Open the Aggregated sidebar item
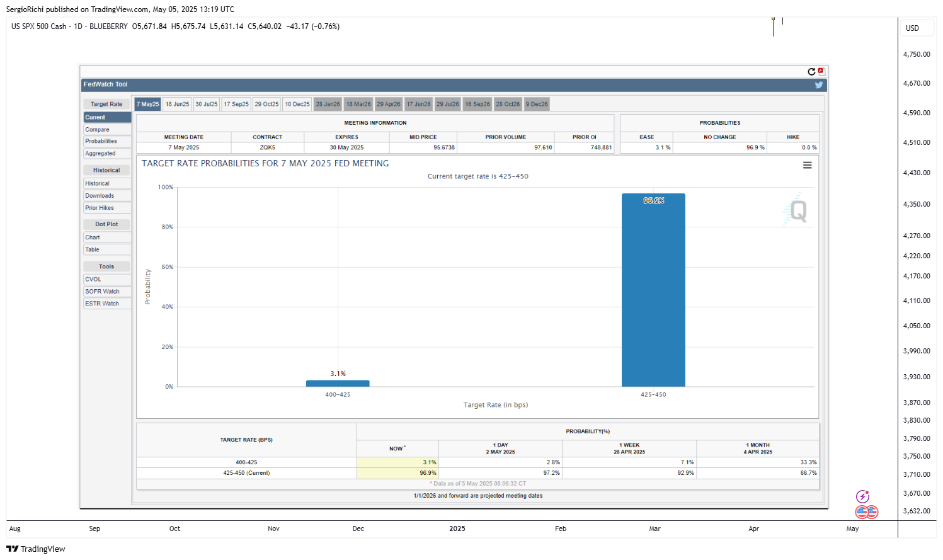This screenshot has height=560, width=943. tap(107, 153)
